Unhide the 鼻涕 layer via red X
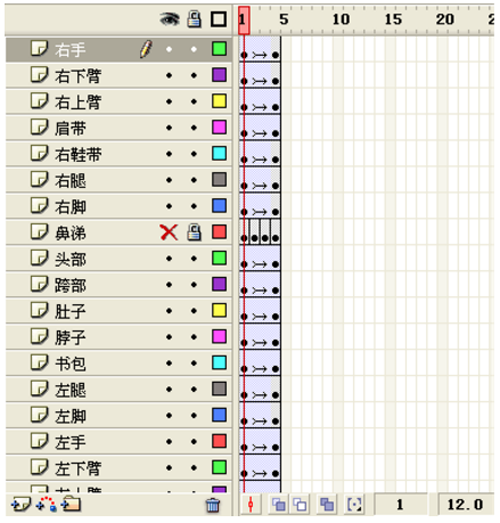The image size is (500, 523). [x=169, y=232]
